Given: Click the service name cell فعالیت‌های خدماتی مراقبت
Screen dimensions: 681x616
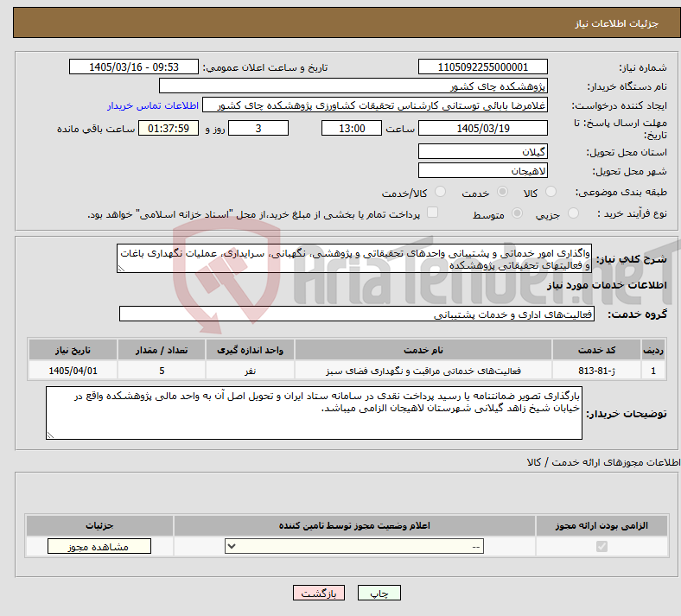Looking at the screenshot, I should [x=423, y=371].
